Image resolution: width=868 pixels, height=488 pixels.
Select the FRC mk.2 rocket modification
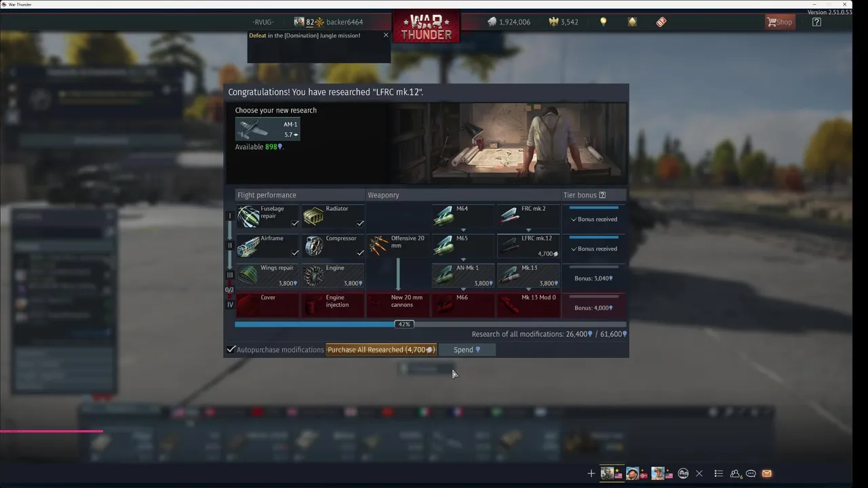528,217
